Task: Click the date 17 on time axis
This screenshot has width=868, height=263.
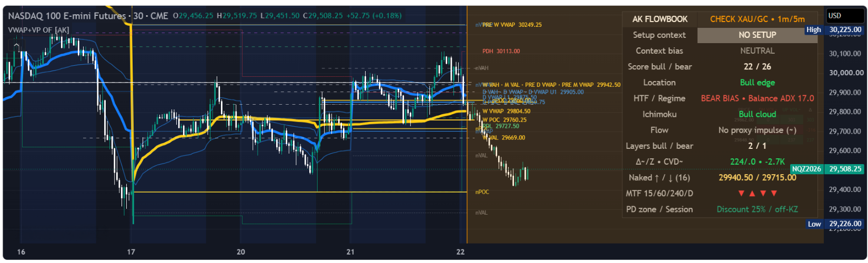Action: tap(131, 252)
